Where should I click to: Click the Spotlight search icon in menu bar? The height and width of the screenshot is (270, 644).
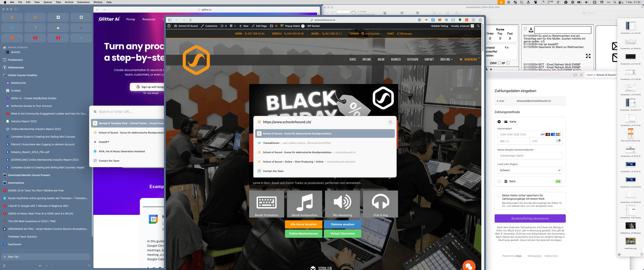pos(615,2)
